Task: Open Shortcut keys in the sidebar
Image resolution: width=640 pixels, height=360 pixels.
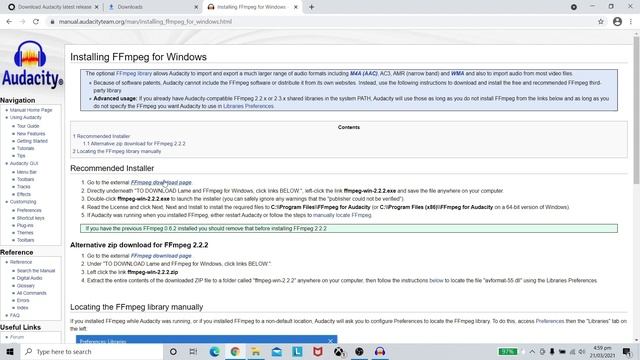Action: coord(31,218)
